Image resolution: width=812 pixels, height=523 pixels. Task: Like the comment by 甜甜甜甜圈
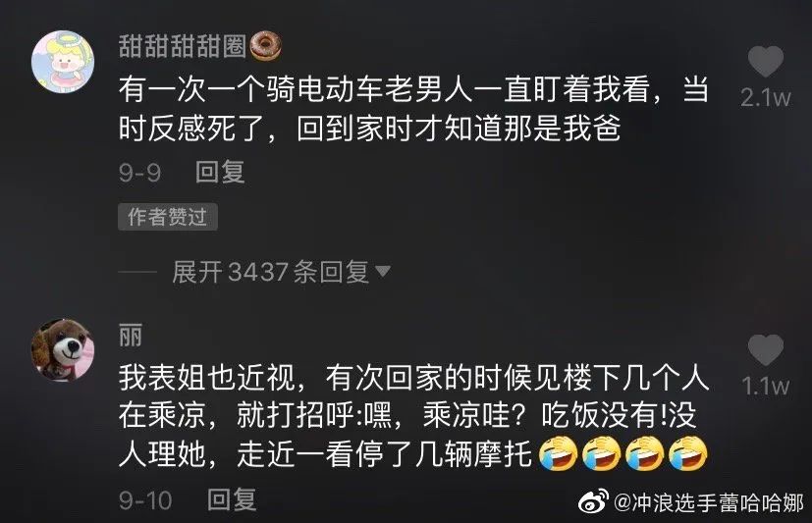(766, 62)
